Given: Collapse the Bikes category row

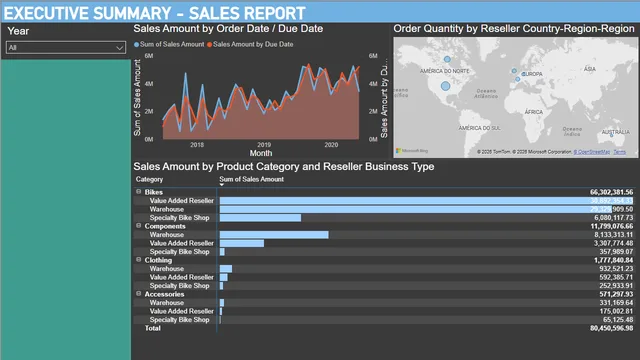Looking at the screenshot, I should (138, 191).
